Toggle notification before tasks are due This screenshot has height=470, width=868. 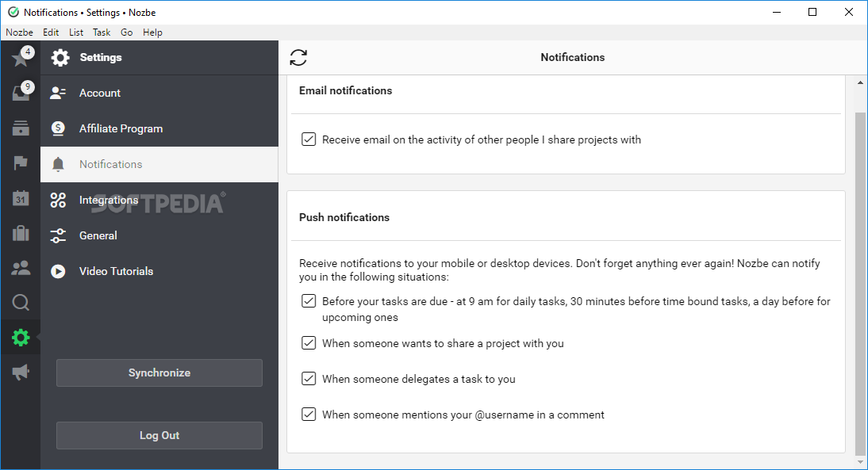[309, 301]
